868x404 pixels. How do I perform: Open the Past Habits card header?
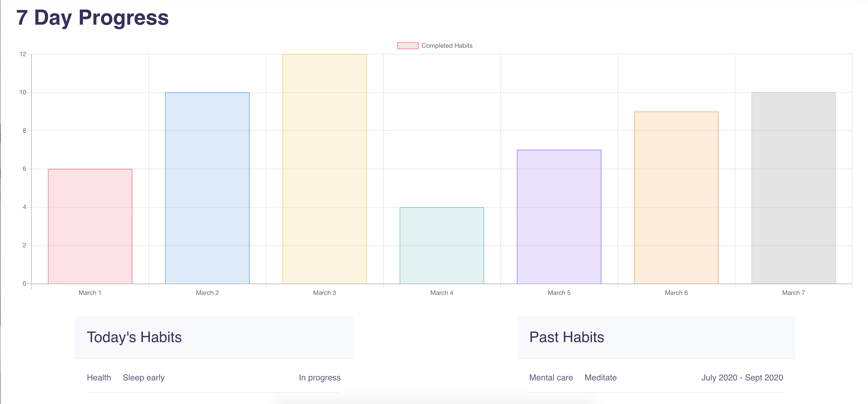pos(567,337)
